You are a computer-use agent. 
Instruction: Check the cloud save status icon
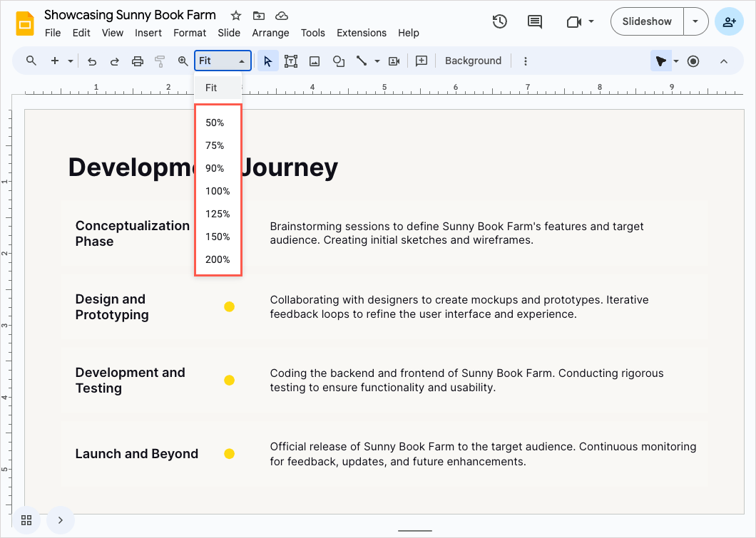(x=282, y=16)
